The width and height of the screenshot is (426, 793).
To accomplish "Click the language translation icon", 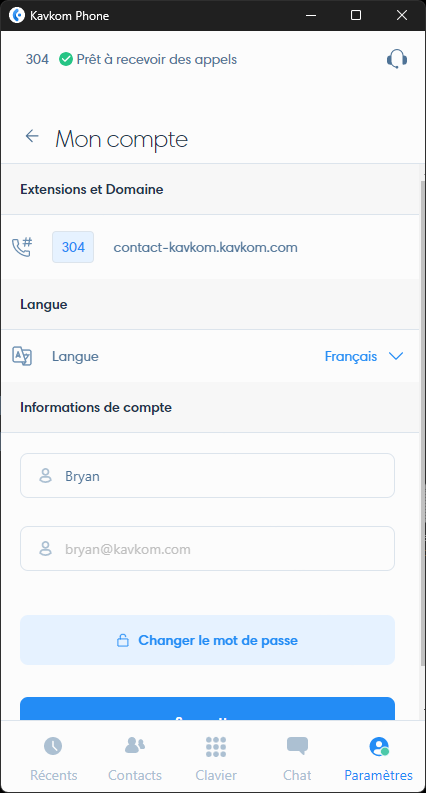I will point(22,356).
